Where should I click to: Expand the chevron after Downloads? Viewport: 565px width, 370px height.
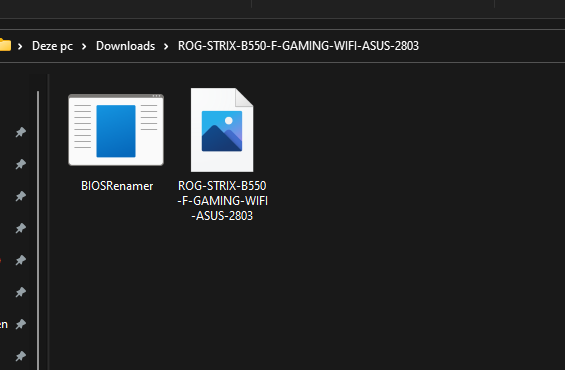point(166,46)
